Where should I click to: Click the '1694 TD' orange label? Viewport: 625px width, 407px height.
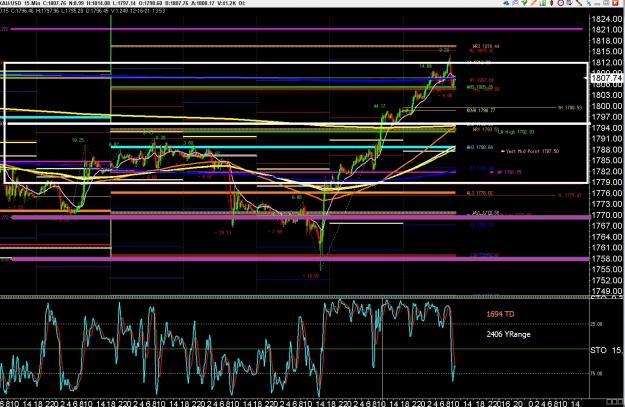[x=500, y=314]
